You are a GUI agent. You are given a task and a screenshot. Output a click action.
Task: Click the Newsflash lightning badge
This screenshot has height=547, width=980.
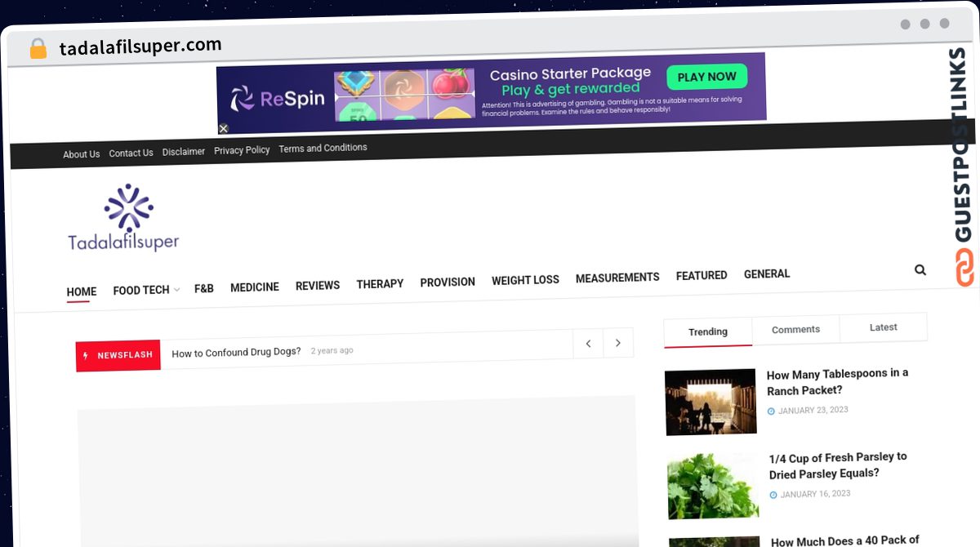coord(118,355)
